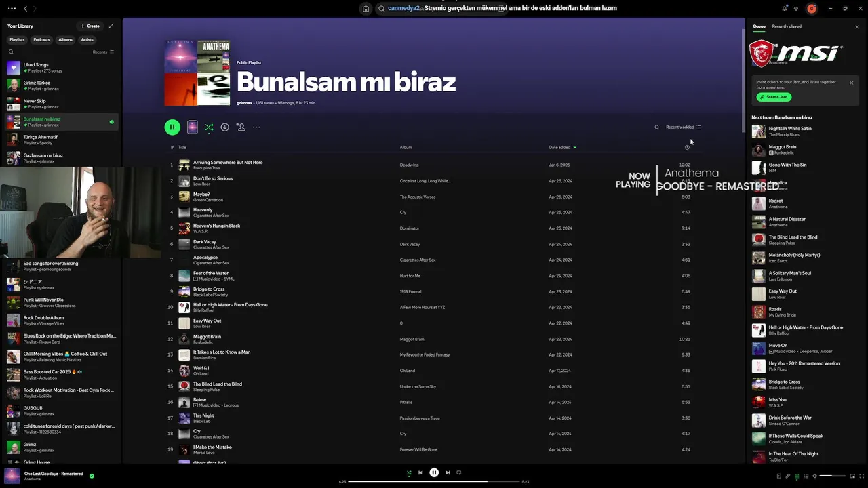Skip to next track in player bar
Screen dimensions: 868x488
point(448,472)
